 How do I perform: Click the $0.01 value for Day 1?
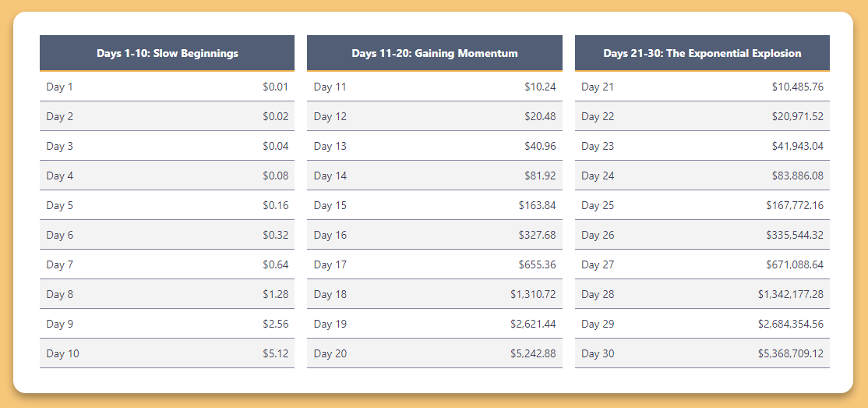click(x=276, y=87)
